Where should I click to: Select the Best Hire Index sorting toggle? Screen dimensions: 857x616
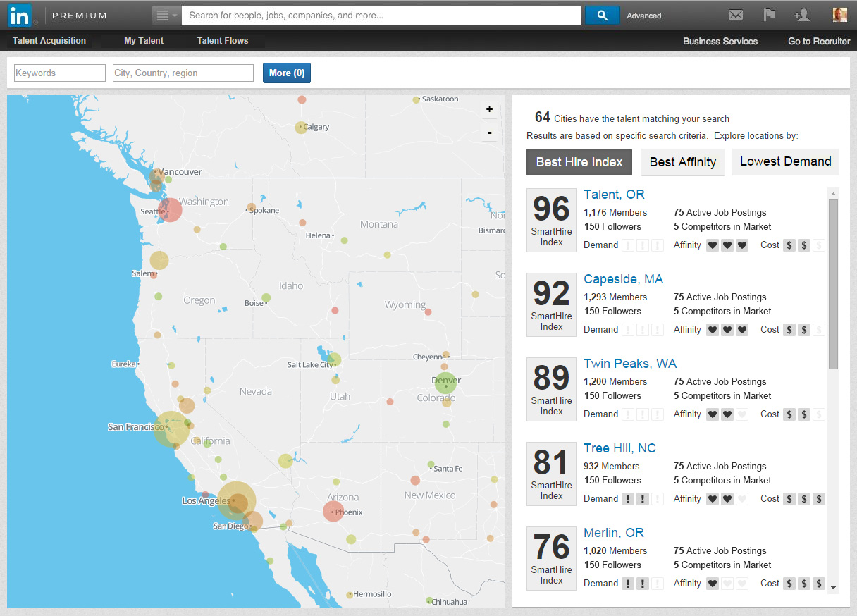(x=579, y=162)
